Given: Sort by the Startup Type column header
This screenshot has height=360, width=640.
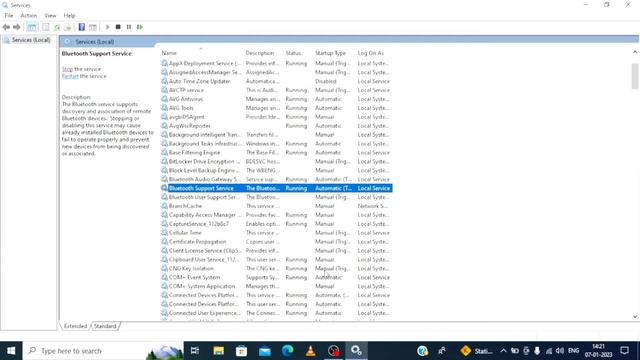Looking at the screenshot, I should pos(330,53).
